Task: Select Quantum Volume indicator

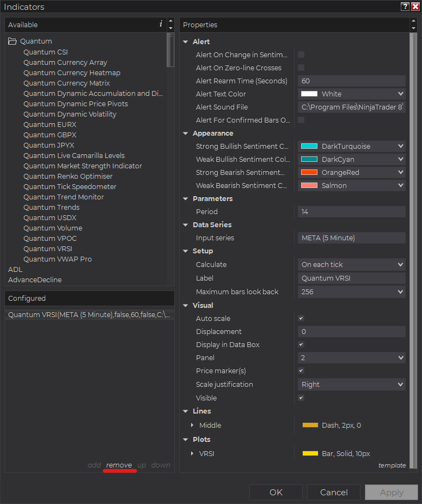Action: pyautogui.click(x=53, y=228)
